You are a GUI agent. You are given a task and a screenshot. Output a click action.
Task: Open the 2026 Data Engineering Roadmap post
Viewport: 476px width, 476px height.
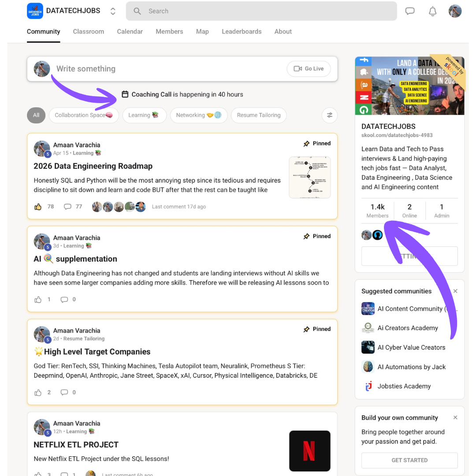[x=93, y=166]
